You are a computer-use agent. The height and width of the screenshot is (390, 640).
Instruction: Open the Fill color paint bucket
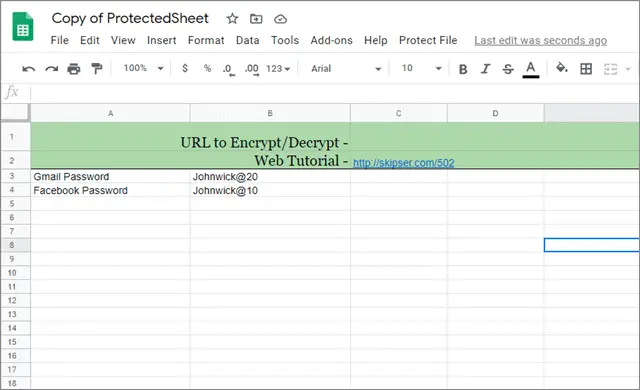point(562,68)
